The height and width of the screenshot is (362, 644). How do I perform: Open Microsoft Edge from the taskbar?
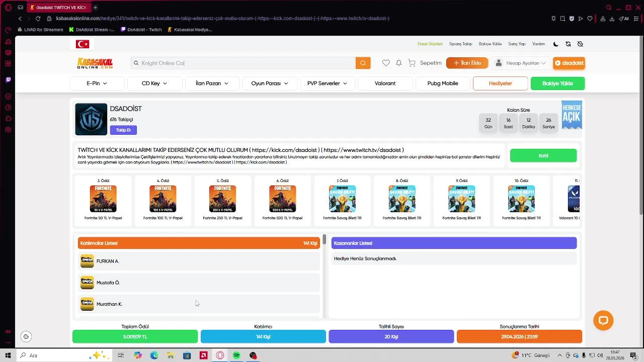tap(154, 355)
